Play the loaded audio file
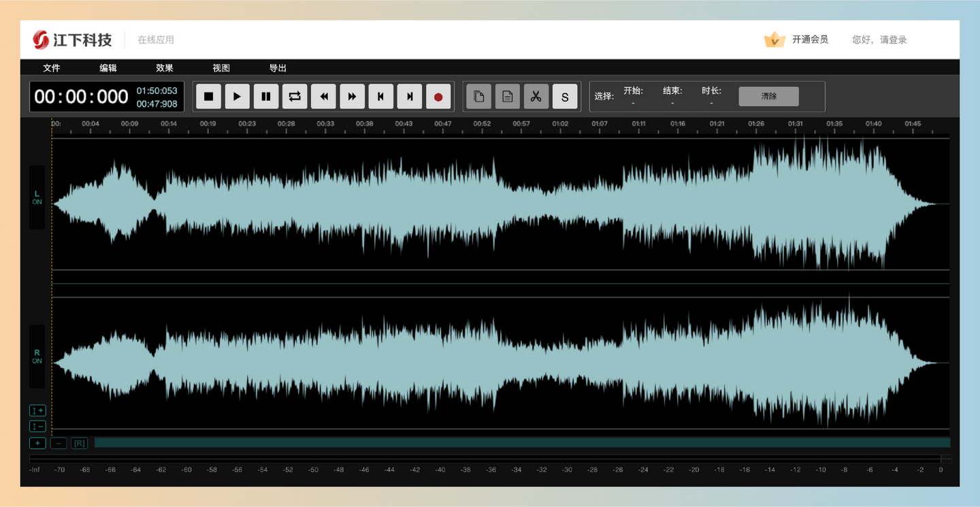 click(237, 96)
